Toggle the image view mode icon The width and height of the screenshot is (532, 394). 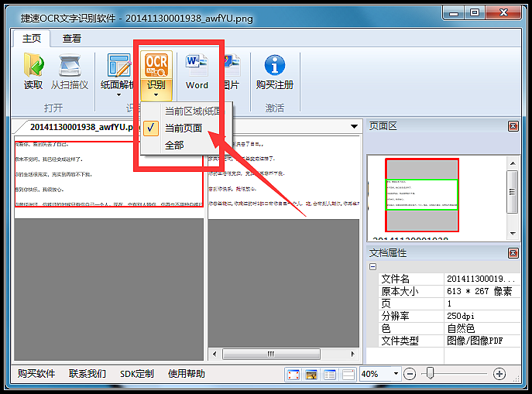tap(311, 375)
